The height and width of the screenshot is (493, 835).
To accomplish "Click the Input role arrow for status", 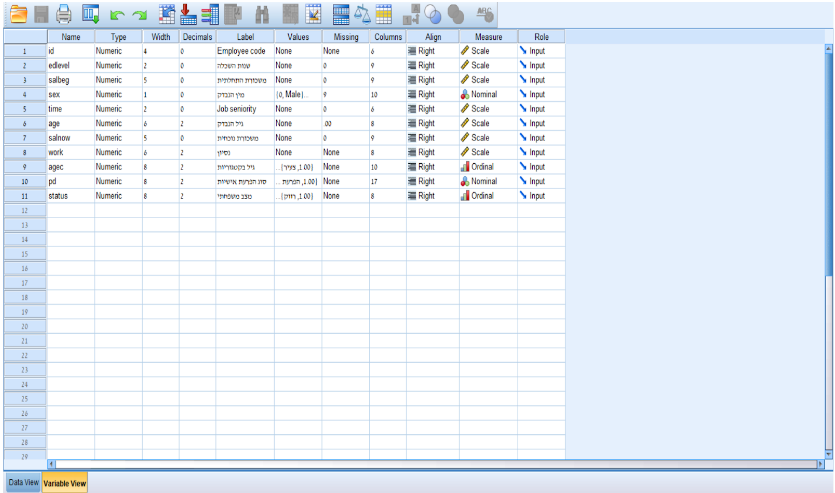I will (523, 195).
